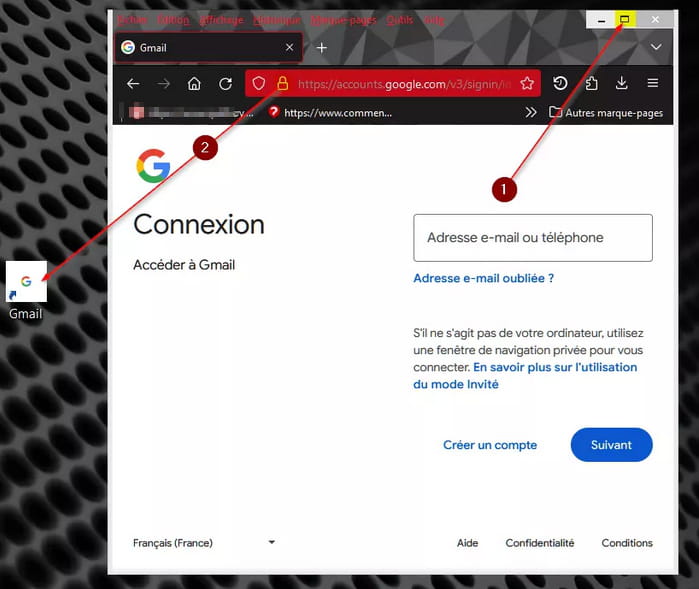699x589 pixels.
Task: Click the back navigation arrow
Action: [x=133, y=83]
